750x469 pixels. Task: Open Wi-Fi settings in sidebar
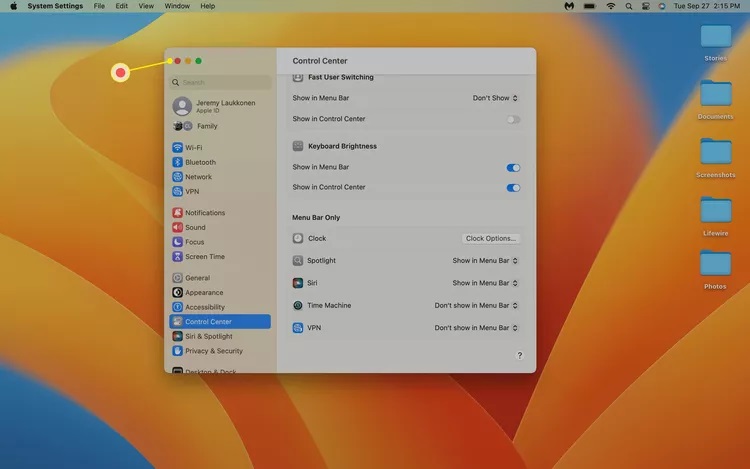(193, 148)
